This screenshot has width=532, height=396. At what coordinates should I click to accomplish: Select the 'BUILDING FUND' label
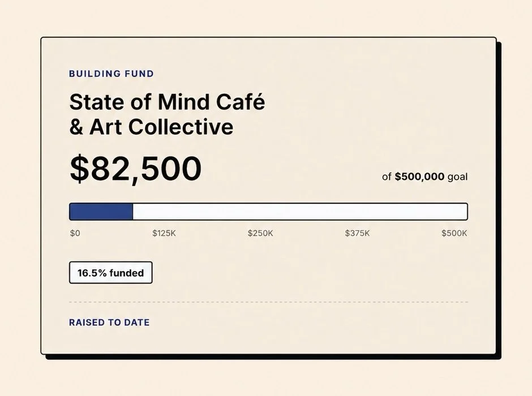(x=111, y=74)
